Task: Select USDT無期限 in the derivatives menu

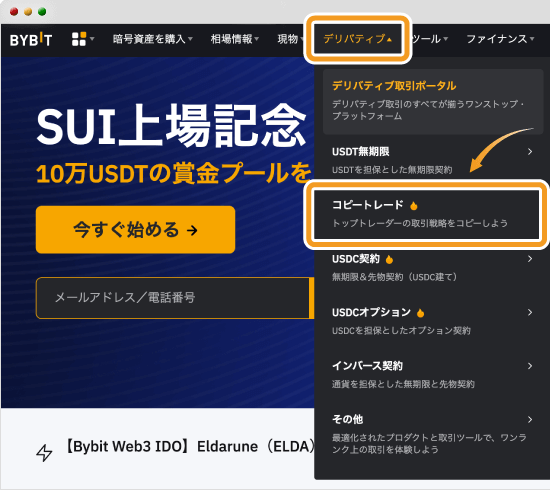Action: [432, 160]
